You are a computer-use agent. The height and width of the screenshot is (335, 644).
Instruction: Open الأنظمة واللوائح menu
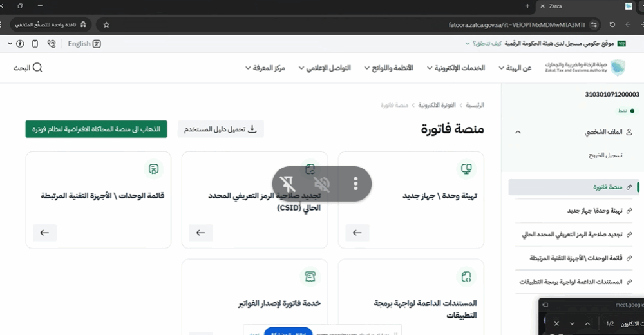click(388, 68)
